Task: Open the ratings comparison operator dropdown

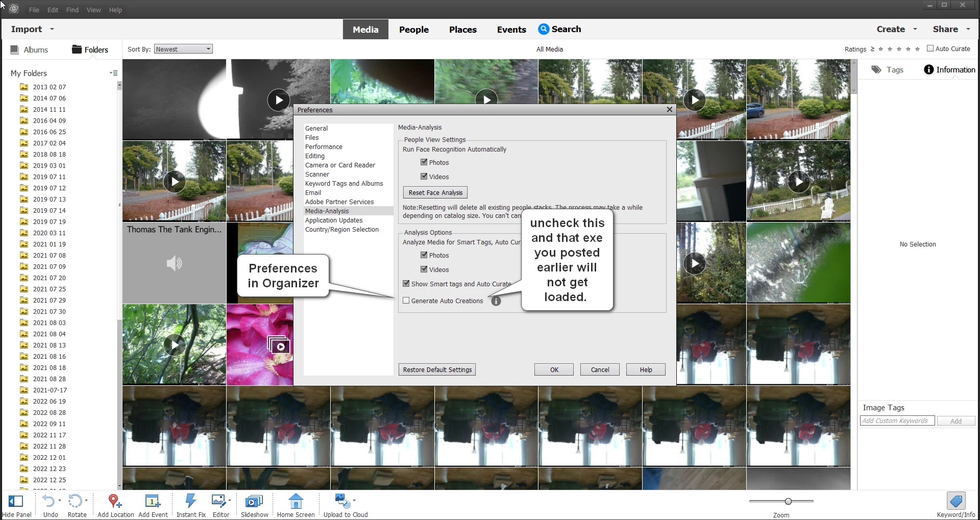Action: tap(872, 49)
